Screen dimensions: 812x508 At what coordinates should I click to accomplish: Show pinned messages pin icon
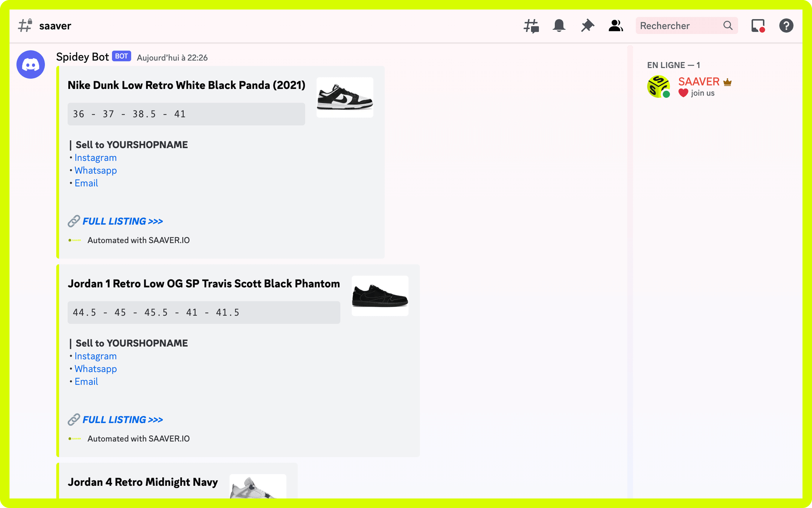coord(587,26)
